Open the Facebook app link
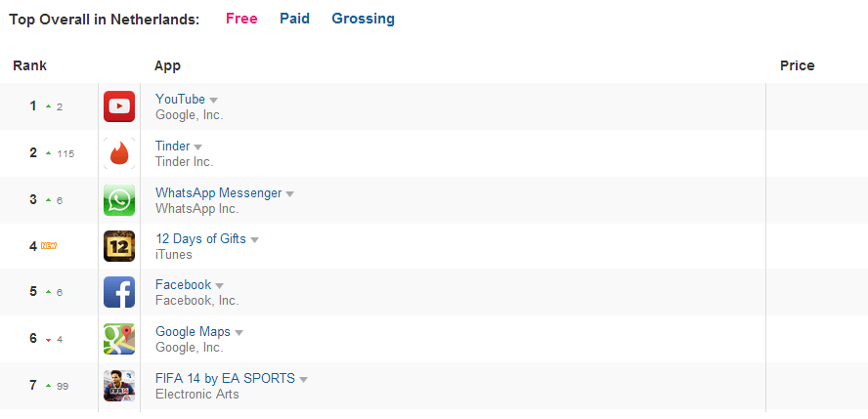 tap(183, 285)
